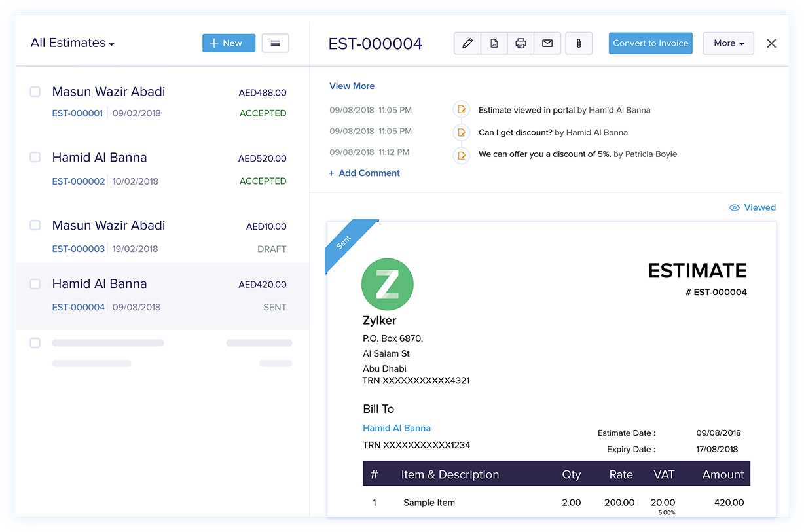Click the green Zylker logo

(x=388, y=284)
